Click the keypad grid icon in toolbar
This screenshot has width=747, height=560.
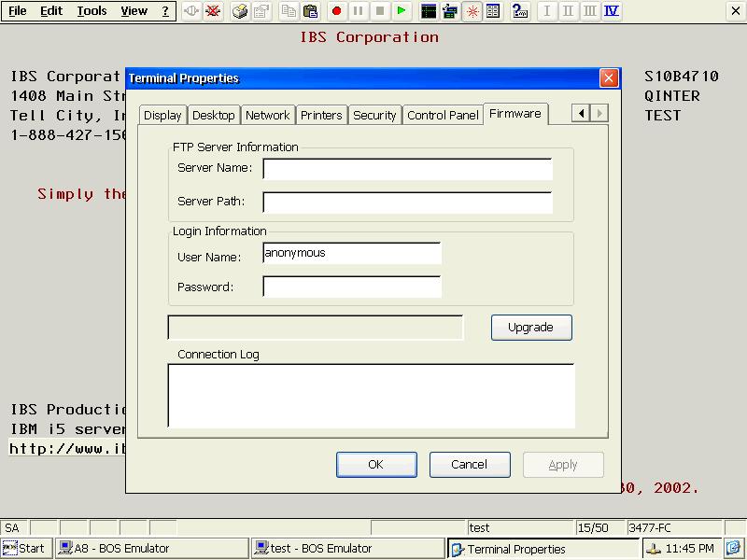[493, 11]
